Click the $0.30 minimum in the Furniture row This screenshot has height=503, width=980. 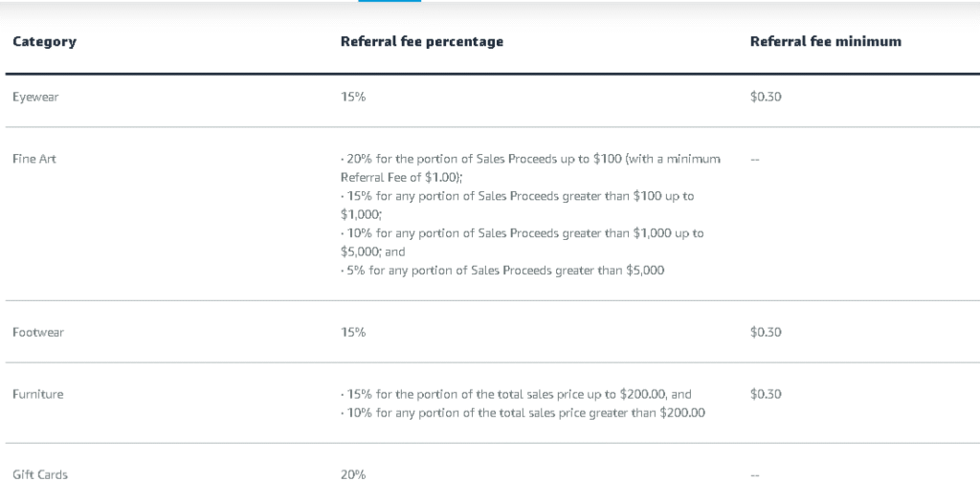[x=767, y=394]
